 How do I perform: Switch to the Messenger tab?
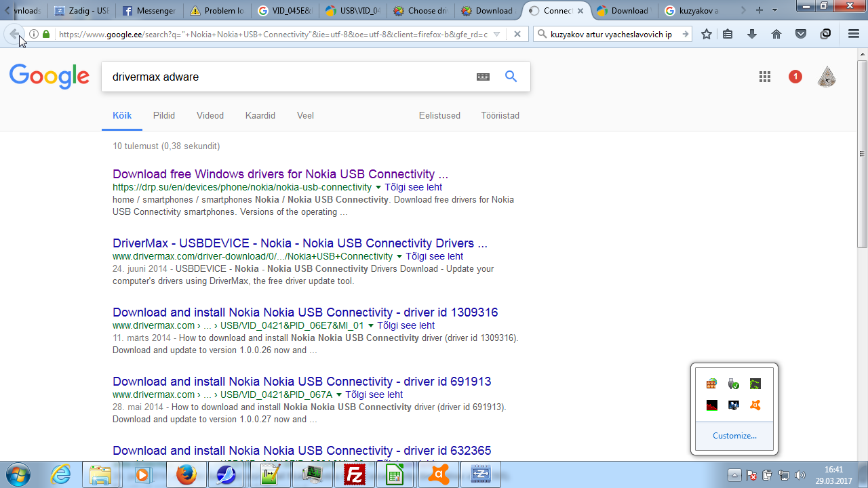coord(151,11)
